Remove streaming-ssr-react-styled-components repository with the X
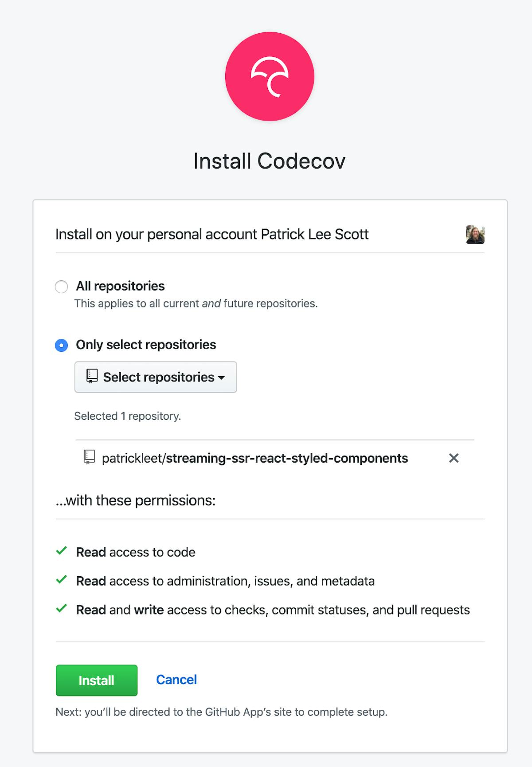532x767 pixels. pyautogui.click(x=454, y=458)
